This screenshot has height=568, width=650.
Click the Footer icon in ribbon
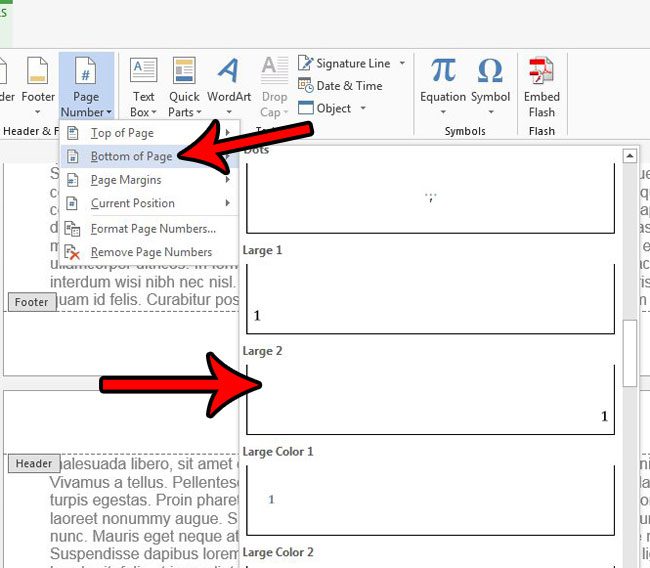point(38,73)
